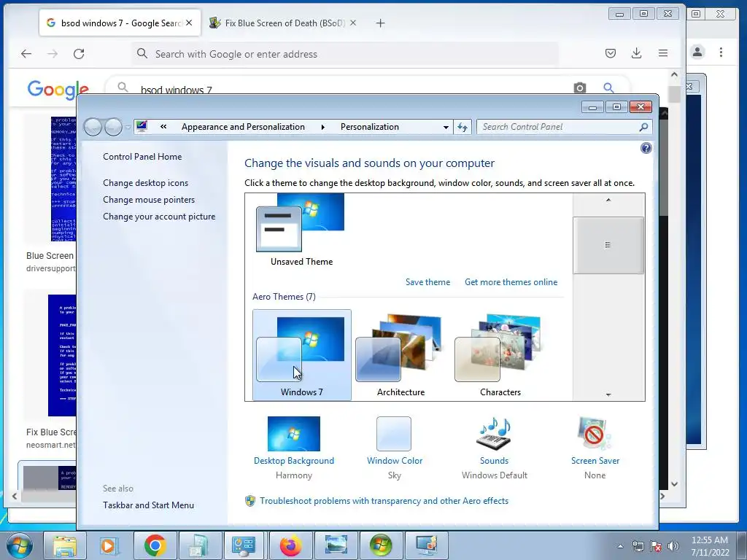This screenshot has height=560, width=747.
Task: Open the Firefox hamburger menu
Action: point(662,53)
